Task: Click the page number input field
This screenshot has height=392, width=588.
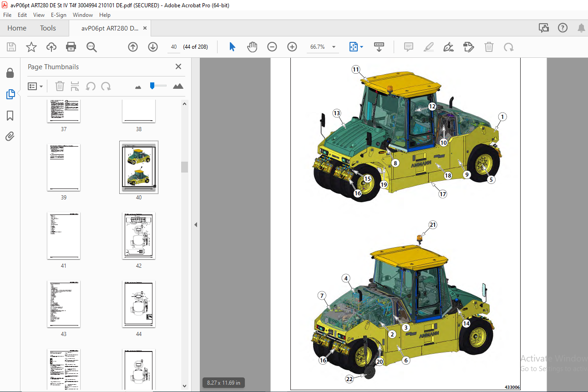Action: [x=174, y=47]
